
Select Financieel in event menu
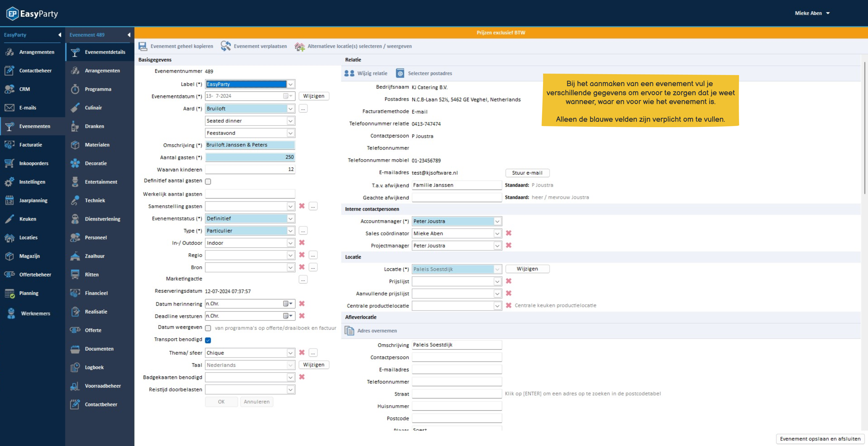click(100, 293)
